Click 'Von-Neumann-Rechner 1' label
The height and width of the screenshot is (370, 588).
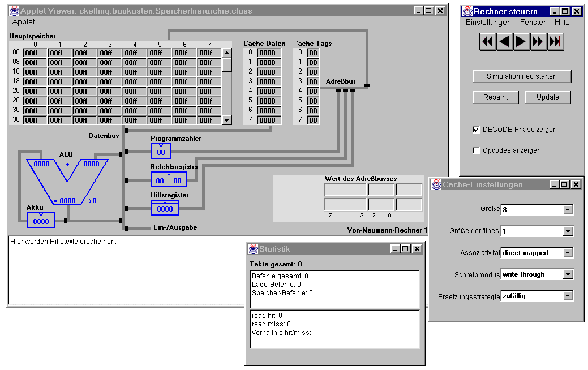387,230
